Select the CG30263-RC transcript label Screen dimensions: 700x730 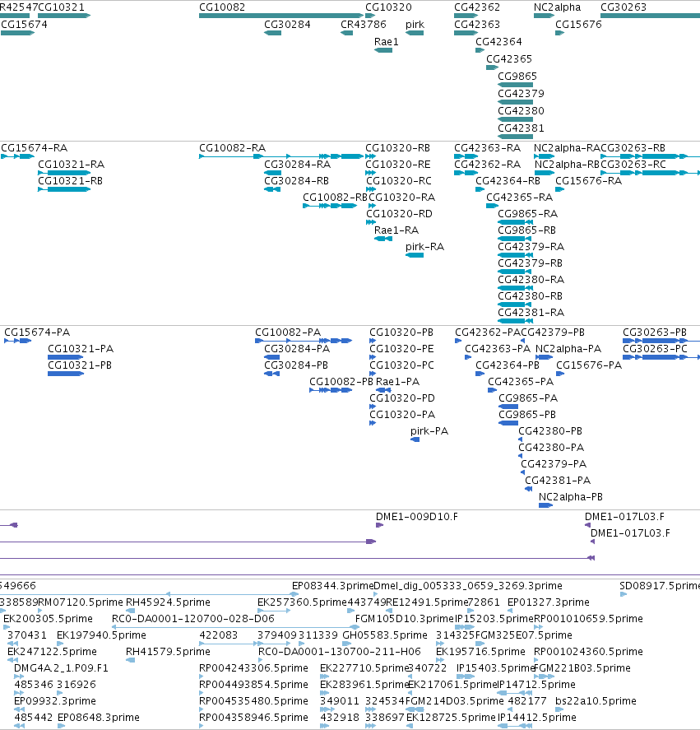click(x=633, y=165)
